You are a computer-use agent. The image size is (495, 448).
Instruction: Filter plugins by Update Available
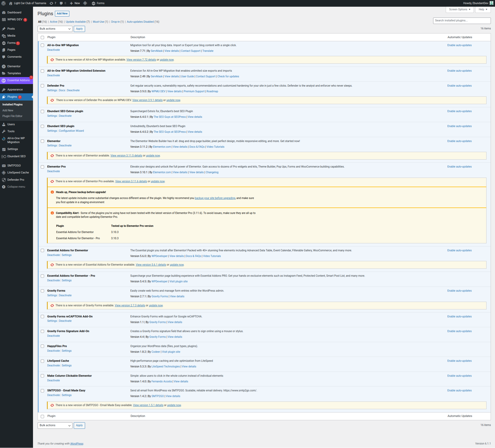coord(76,22)
